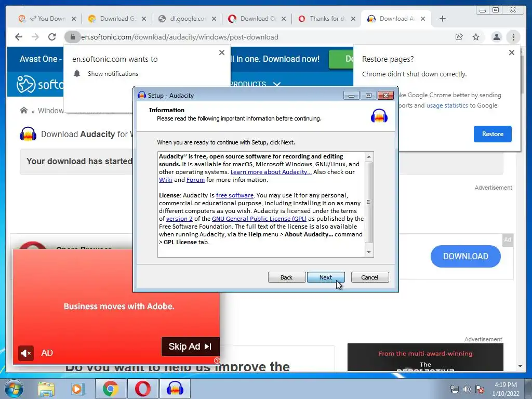Screen dimensions: 532x399
Task: Open the Chrome three-dot menu
Action: pos(513,37)
